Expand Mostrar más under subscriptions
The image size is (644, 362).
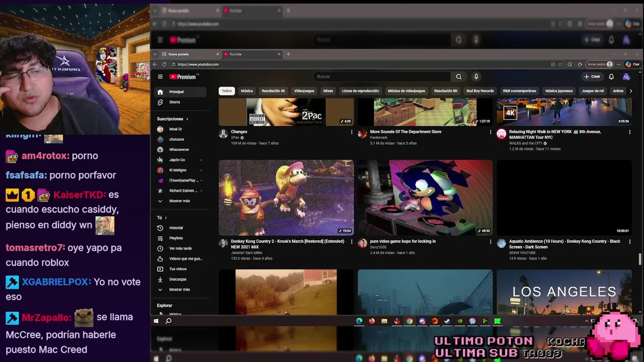coord(179,201)
